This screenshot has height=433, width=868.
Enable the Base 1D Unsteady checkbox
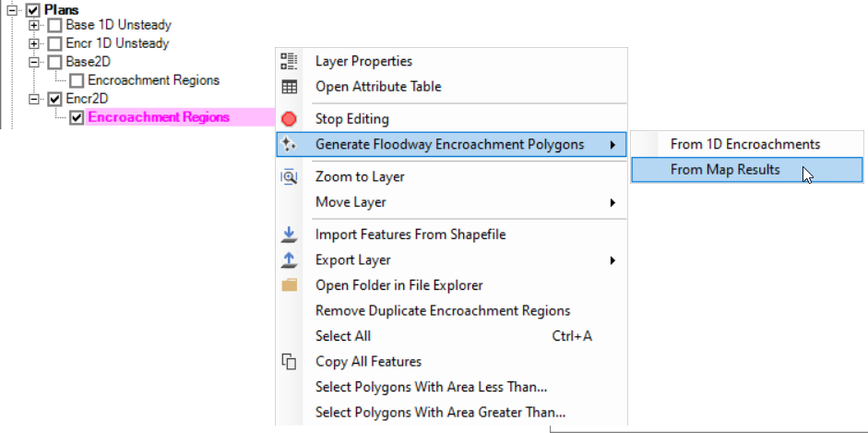[x=54, y=26]
